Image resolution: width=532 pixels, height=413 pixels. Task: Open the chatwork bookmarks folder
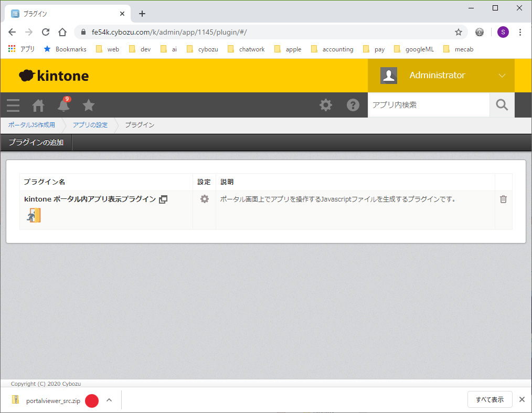(247, 49)
